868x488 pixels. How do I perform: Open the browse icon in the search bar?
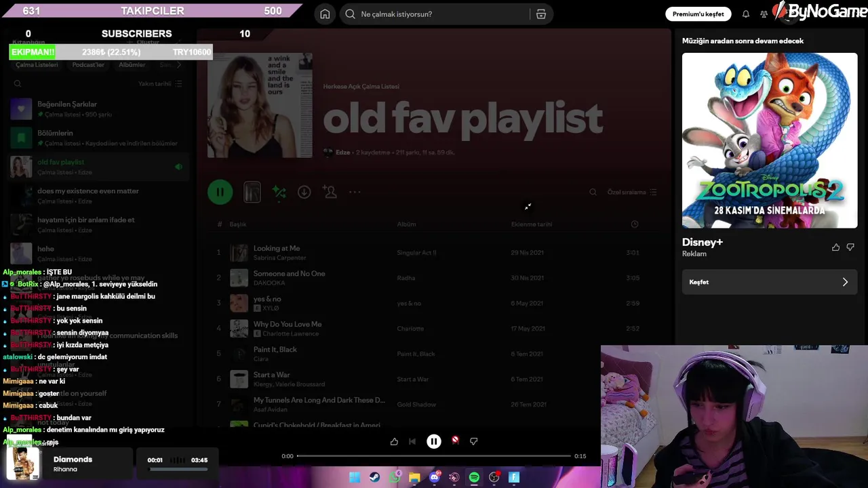click(x=541, y=14)
